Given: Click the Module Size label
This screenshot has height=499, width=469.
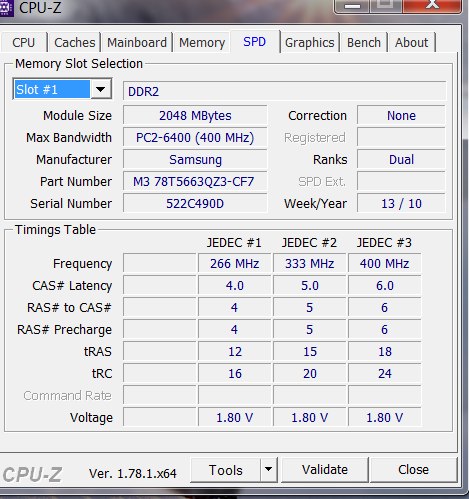Looking at the screenshot, I should point(77,116).
